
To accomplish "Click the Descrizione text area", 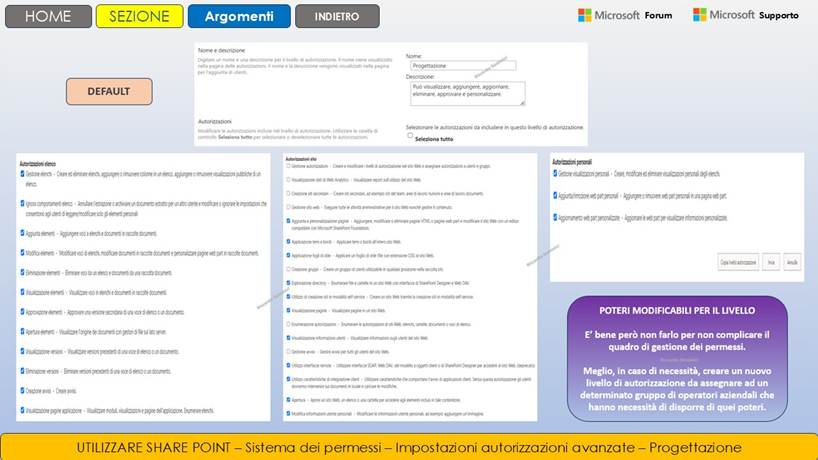I will tap(467, 93).
